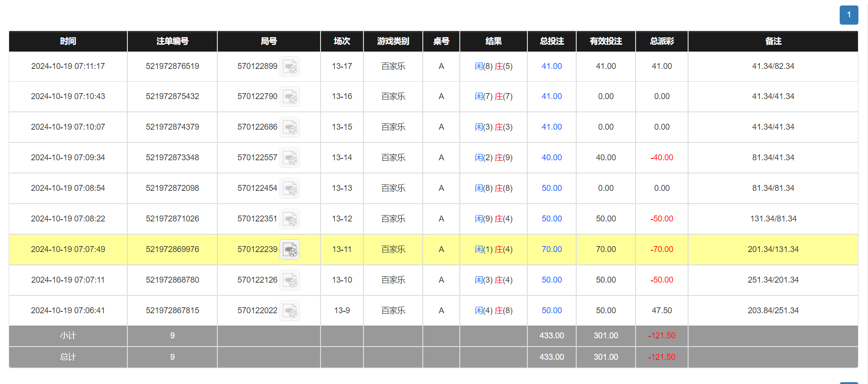The width and height of the screenshot is (868, 384).
Task: Play replay icon for round 570122686
Action: tap(289, 127)
